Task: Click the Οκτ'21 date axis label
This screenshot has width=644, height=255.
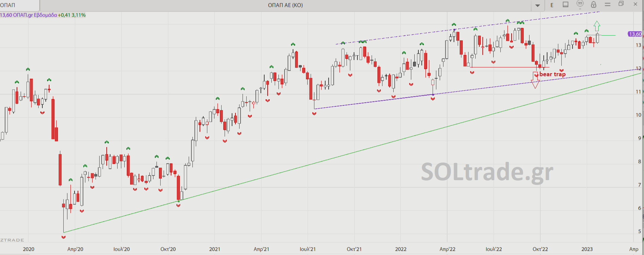Action: [354, 249]
